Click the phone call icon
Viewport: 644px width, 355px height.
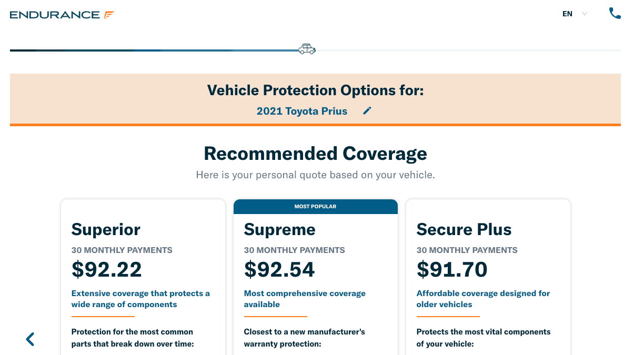point(615,14)
